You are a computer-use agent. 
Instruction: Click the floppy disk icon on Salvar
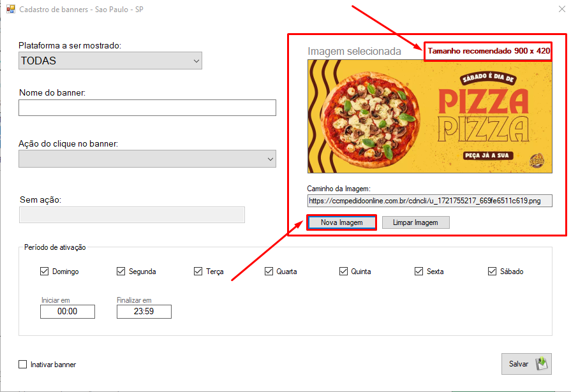[x=541, y=364]
